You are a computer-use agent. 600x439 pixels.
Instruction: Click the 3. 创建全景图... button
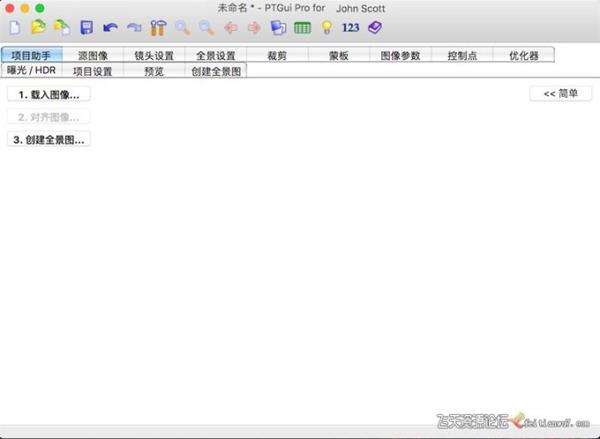tap(49, 139)
